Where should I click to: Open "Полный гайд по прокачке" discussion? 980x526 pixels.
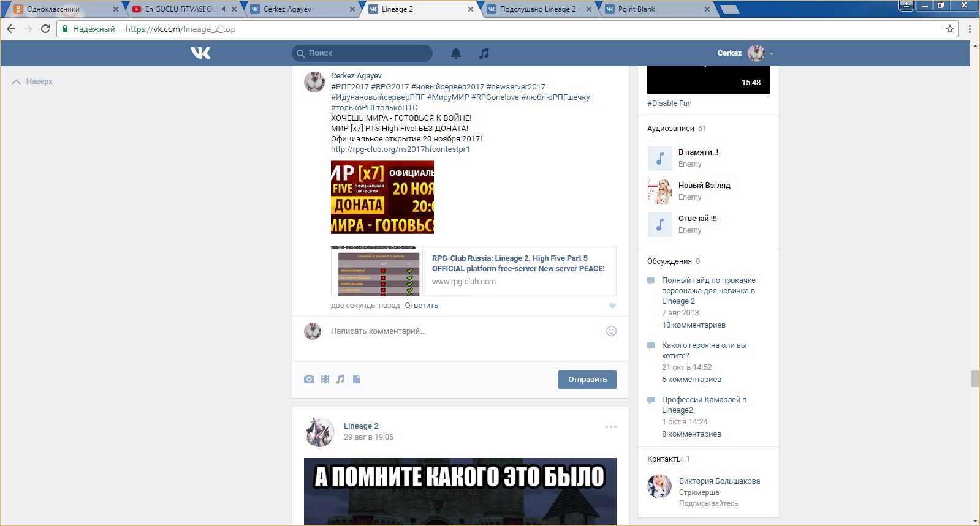point(708,291)
